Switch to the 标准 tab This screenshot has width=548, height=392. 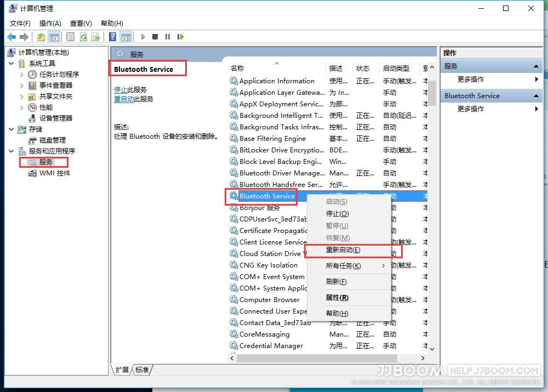coord(142,370)
